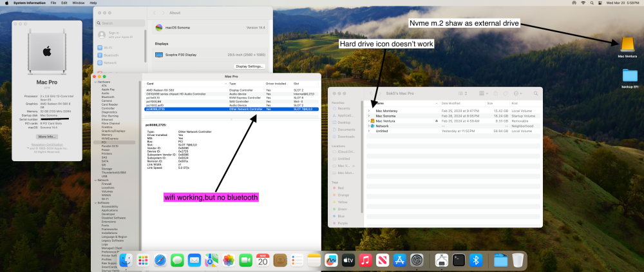Expand the Mac Monterey volume row
This screenshot has width=644, height=272.
coord(369,111)
